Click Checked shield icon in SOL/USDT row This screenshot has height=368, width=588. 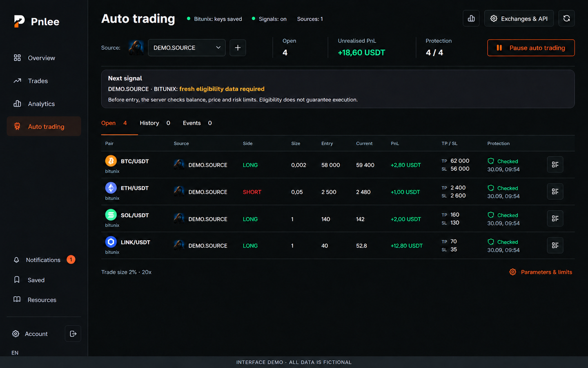(491, 215)
